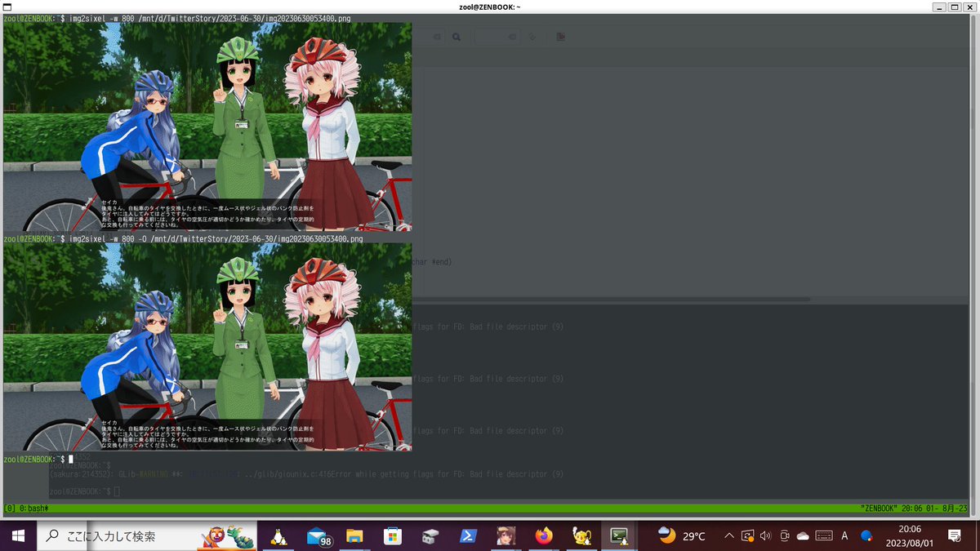
Task: Click the empty prompt with block cursor
Action: click(38, 459)
